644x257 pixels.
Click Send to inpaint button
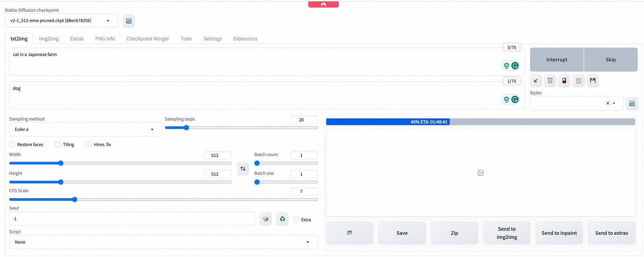tap(559, 233)
